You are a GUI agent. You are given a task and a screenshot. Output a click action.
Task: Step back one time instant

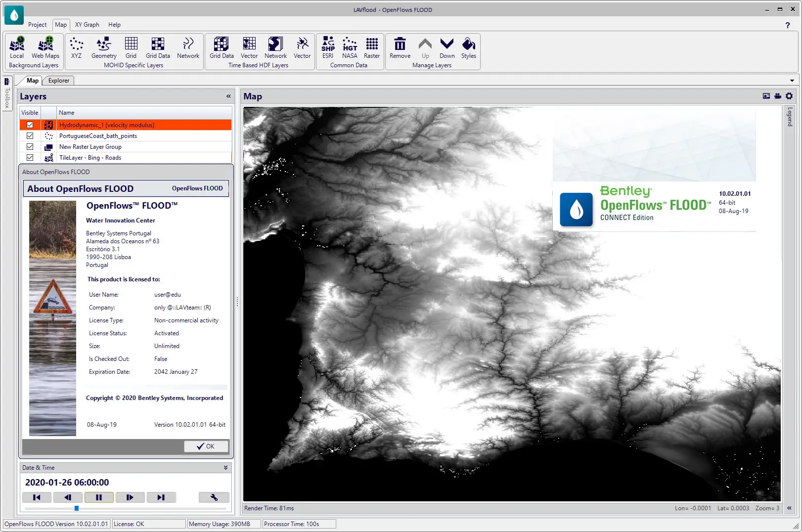68,497
